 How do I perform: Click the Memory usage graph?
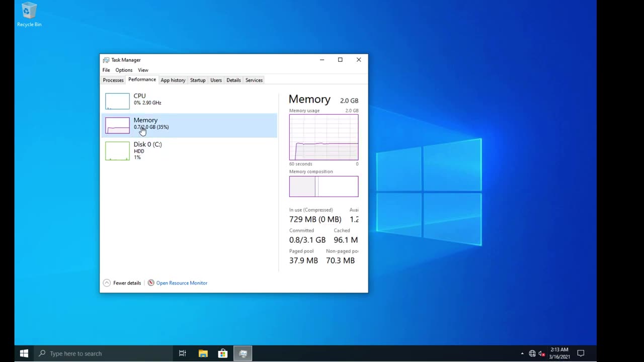coord(324,137)
